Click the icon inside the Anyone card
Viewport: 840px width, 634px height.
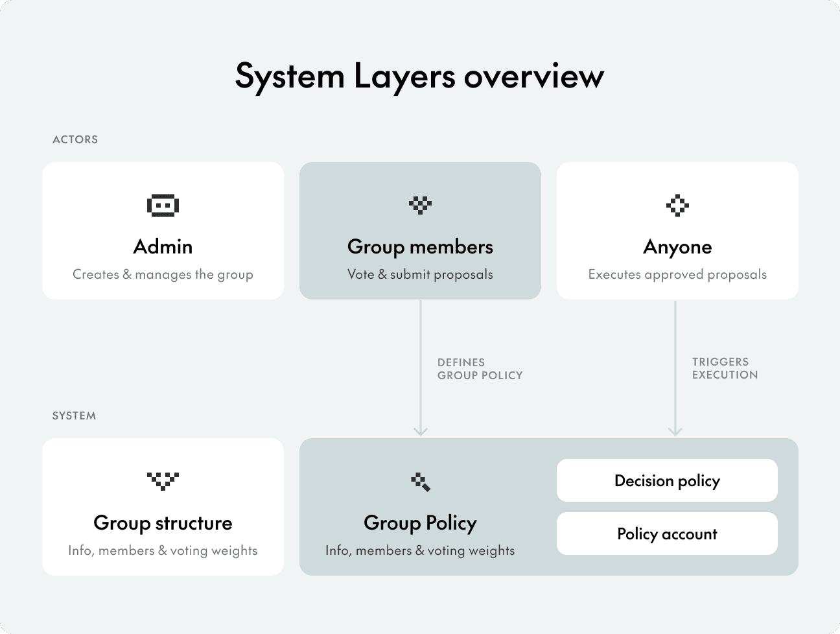point(677,204)
